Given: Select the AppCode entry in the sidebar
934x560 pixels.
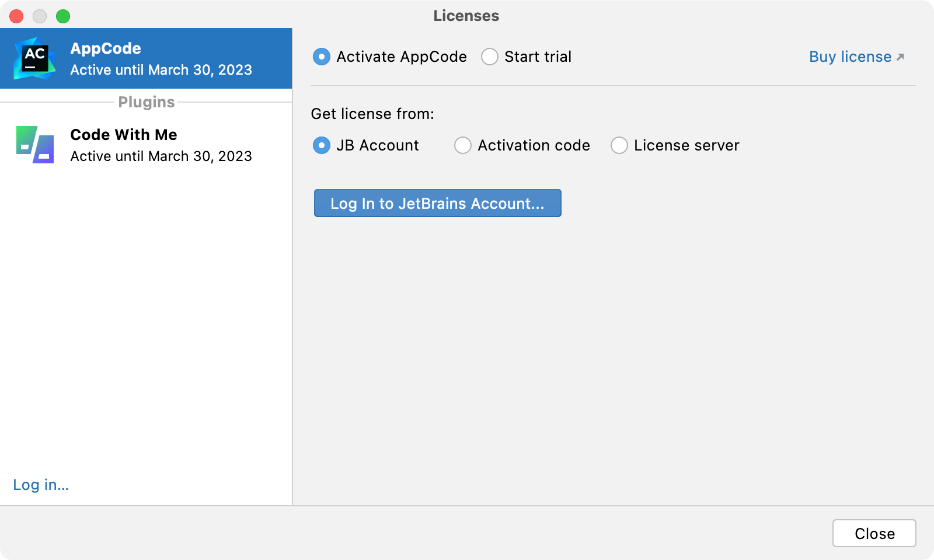Looking at the screenshot, I should coord(146,58).
